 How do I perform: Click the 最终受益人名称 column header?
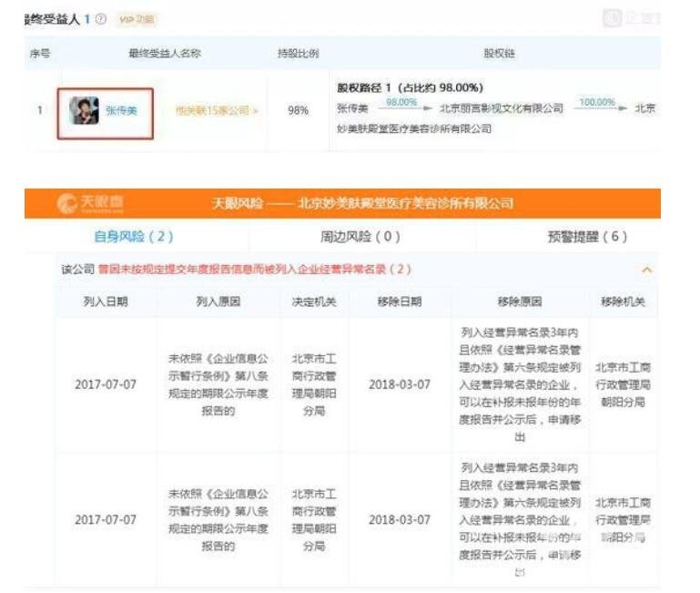(165, 54)
